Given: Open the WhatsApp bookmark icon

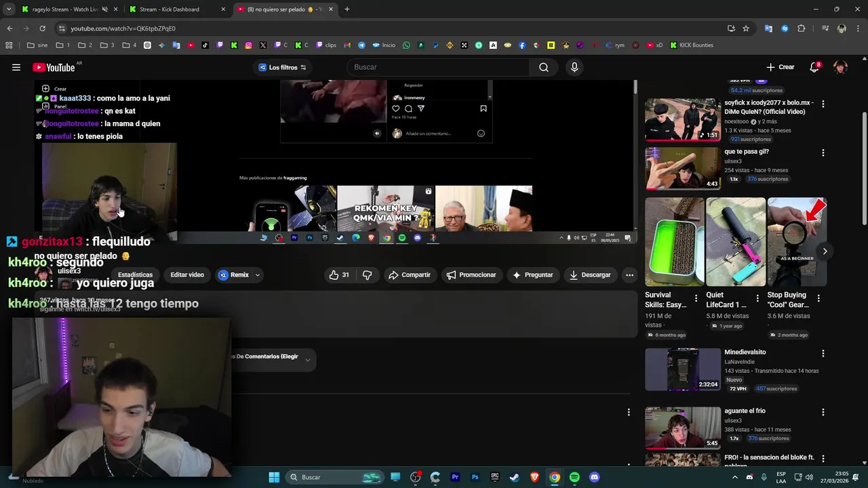Looking at the screenshot, I should 406,45.
